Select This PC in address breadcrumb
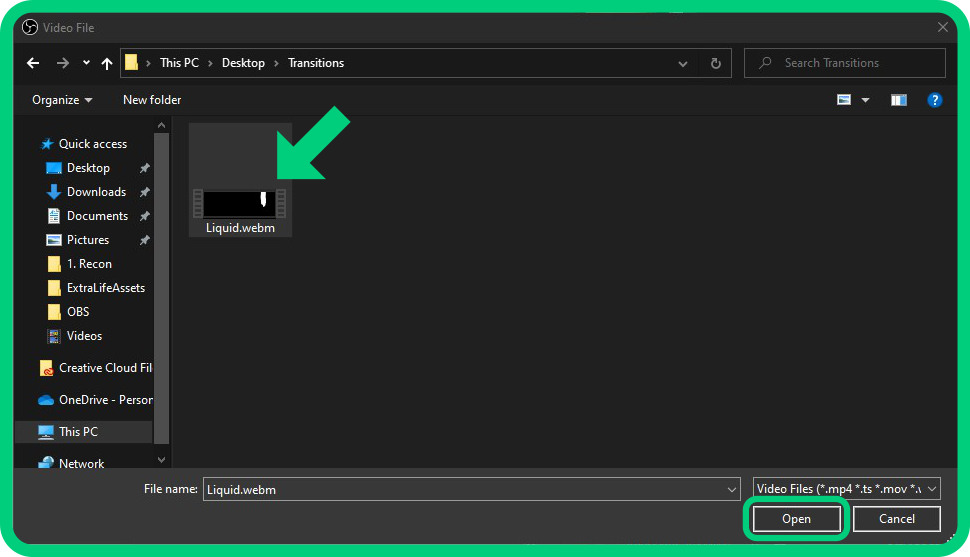The width and height of the screenshot is (970, 557). [179, 63]
